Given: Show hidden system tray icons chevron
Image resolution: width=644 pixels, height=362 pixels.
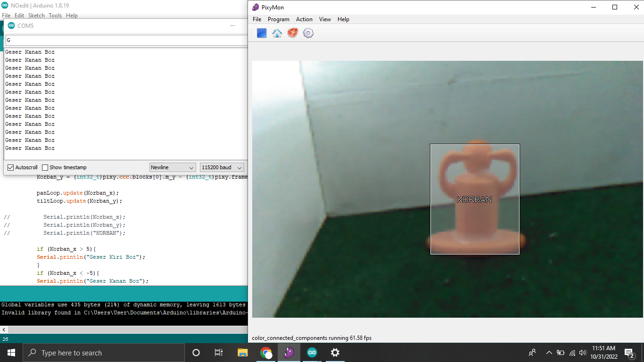Looking at the screenshot, I should point(549,353).
